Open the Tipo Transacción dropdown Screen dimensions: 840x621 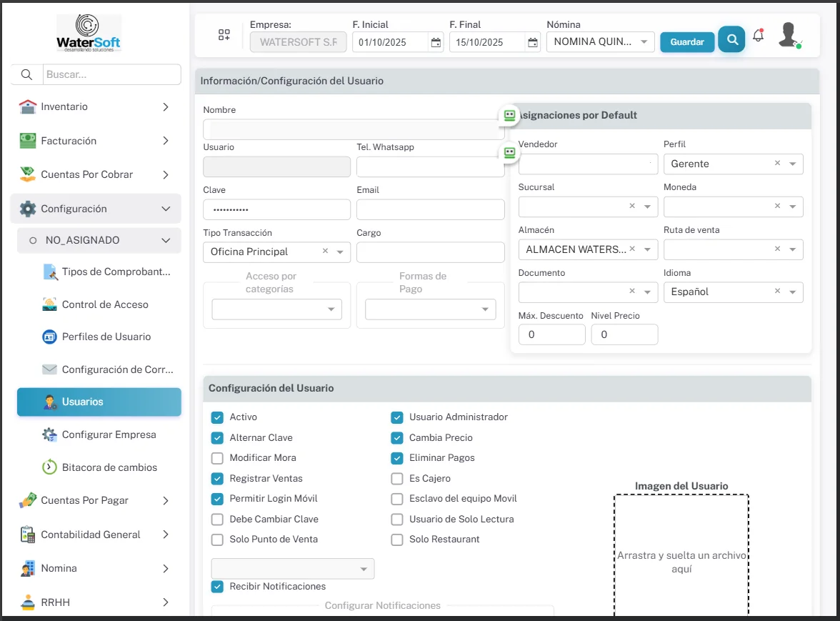[276, 252]
